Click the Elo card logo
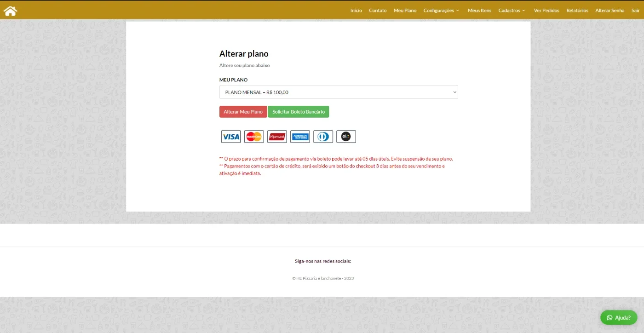Screen dimensions: 644x333 (346, 137)
